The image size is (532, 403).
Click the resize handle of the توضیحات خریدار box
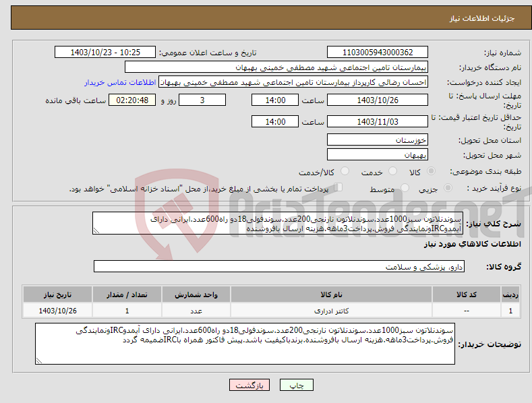click(x=39, y=361)
